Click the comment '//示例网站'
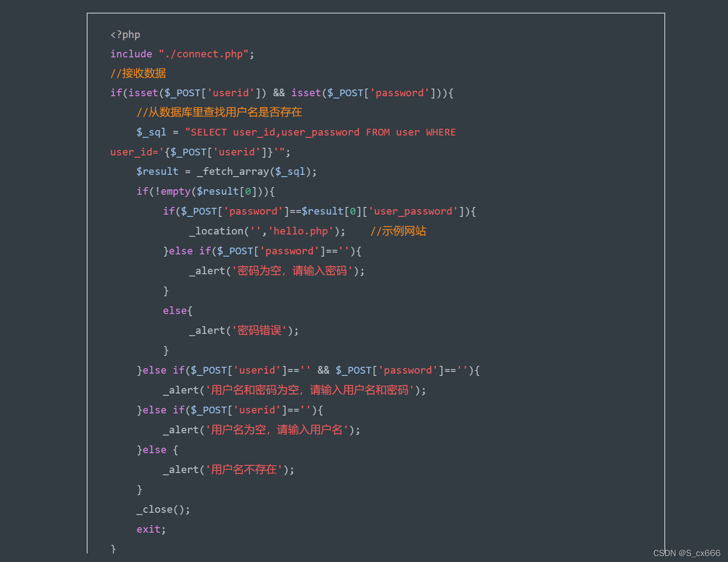 point(398,231)
